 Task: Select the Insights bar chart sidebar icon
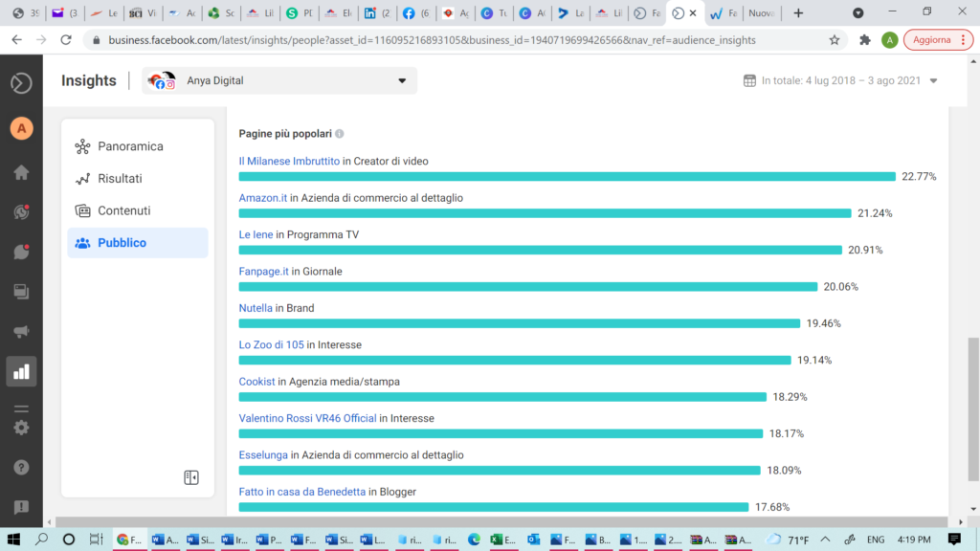21,372
